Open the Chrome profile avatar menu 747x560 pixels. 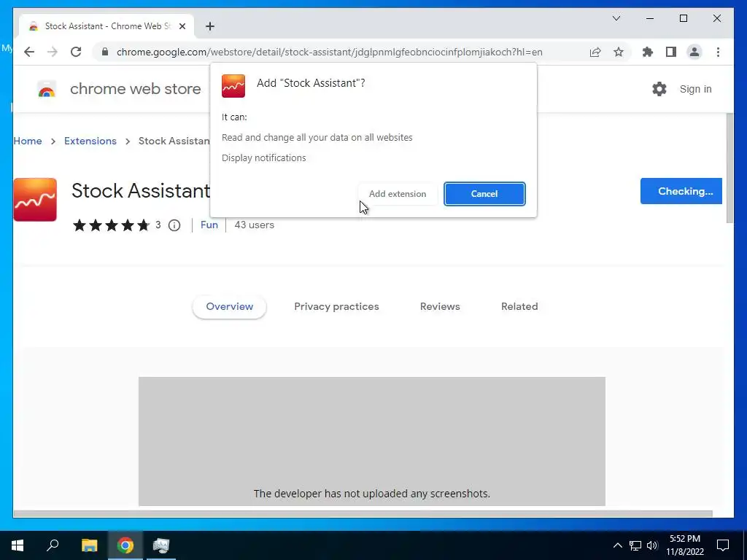pos(694,52)
